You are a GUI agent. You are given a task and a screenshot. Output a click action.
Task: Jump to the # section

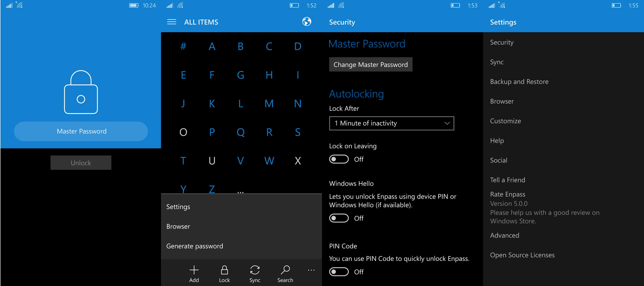tap(183, 46)
